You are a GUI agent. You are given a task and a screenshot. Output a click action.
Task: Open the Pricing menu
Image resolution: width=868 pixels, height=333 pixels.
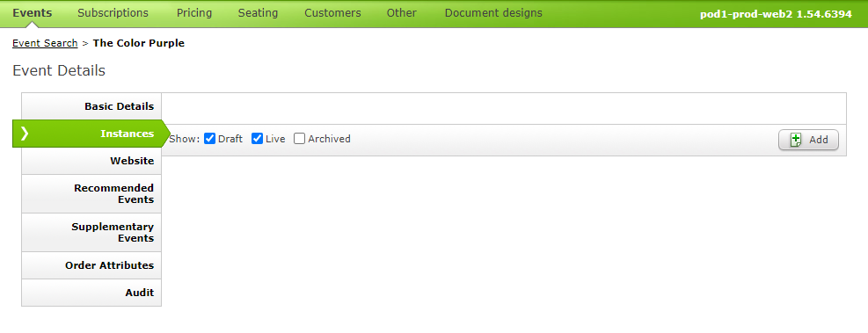pyautogui.click(x=194, y=12)
